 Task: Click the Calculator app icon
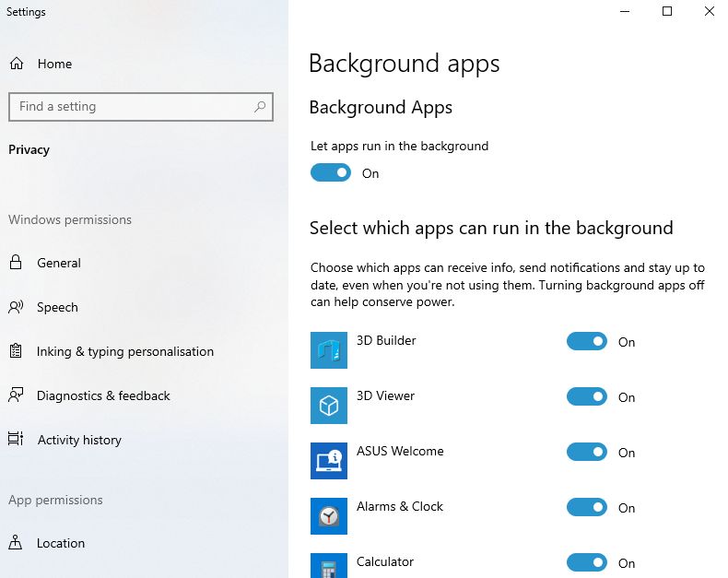[x=329, y=565]
